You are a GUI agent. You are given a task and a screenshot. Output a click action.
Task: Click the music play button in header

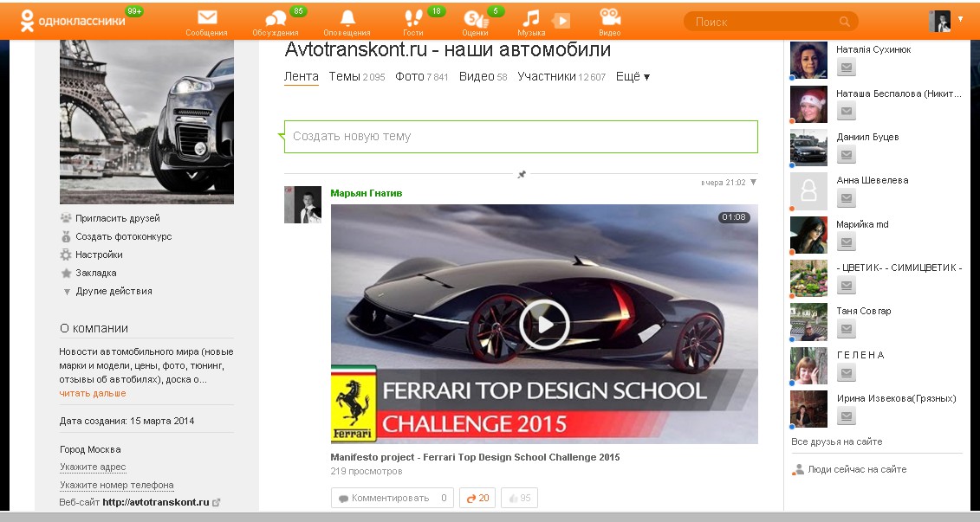(x=561, y=22)
